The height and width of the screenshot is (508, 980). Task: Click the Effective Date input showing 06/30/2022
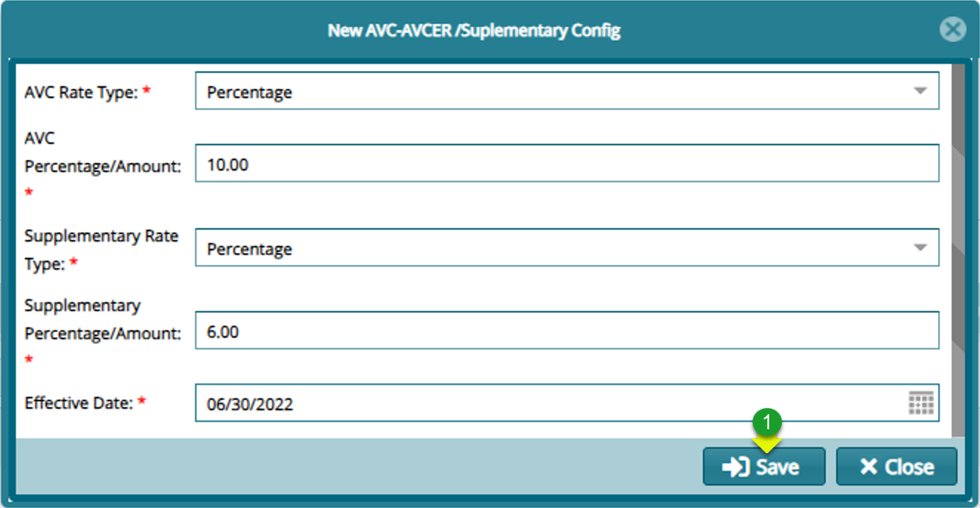pos(450,403)
